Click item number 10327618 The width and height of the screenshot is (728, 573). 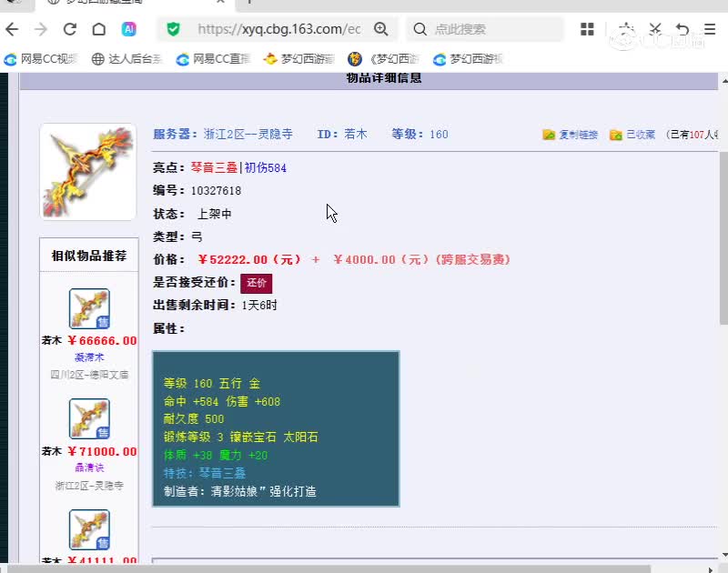(x=216, y=191)
